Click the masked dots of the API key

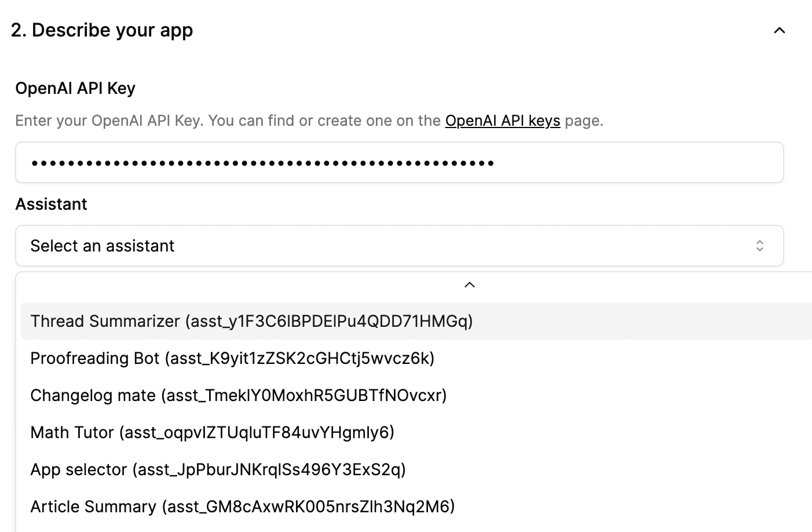262,163
